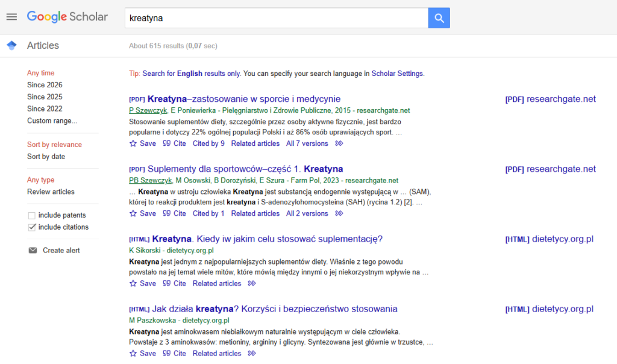This screenshot has width=617, height=364.
Task: Click the blue search magnifier button
Action: pyautogui.click(x=439, y=18)
